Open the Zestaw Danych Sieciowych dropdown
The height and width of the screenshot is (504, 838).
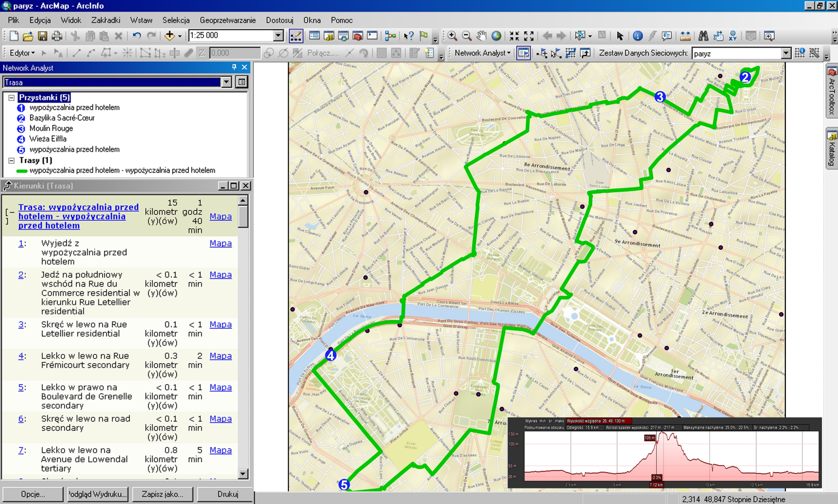tap(786, 53)
